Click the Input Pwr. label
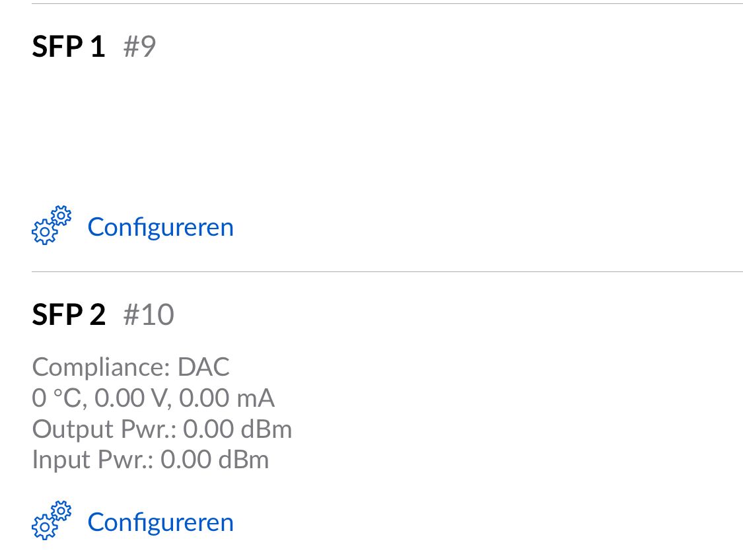Image resolution: width=743 pixels, height=560 pixels. (x=92, y=460)
